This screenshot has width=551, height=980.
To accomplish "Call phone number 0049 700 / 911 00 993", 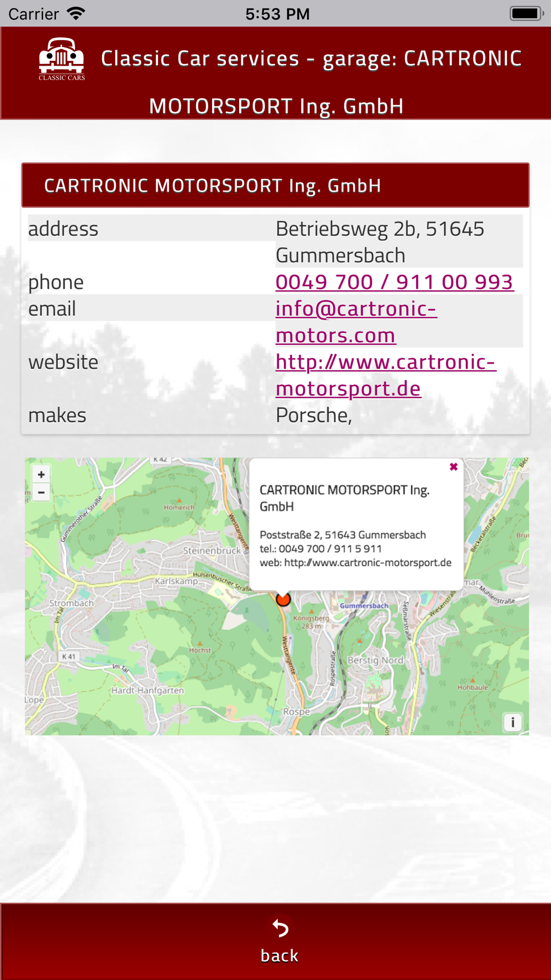I will [395, 282].
